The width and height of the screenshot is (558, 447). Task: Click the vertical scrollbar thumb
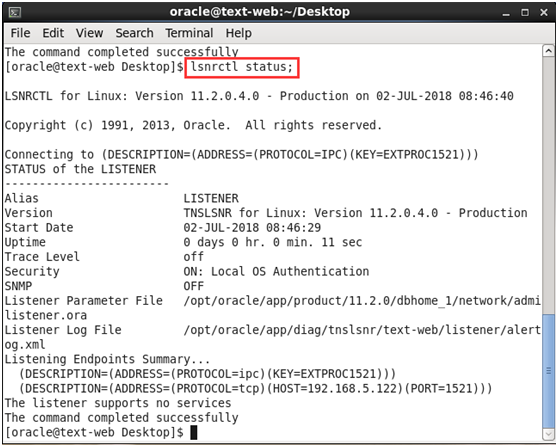[548, 371]
